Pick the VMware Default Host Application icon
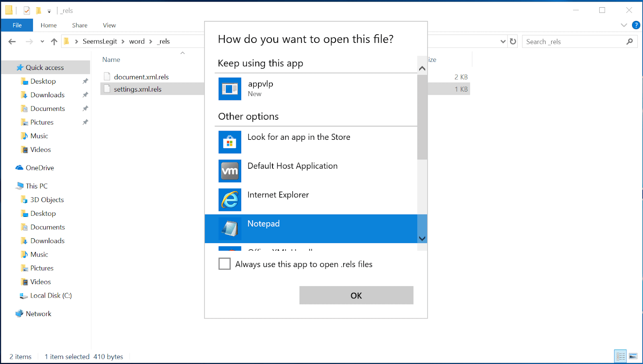The height and width of the screenshot is (364, 643). coord(230,171)
